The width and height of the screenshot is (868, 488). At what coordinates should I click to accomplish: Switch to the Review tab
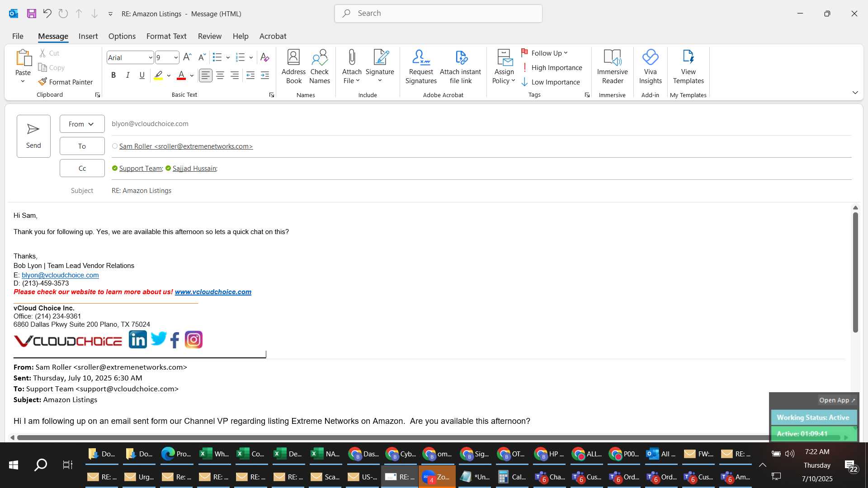point(210,36)
